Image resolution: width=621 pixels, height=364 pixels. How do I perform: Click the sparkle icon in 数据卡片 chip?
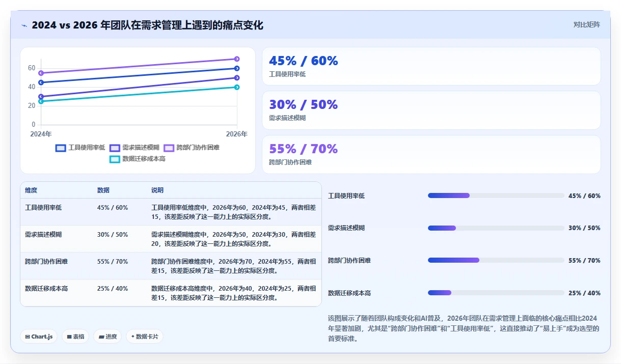point(133,337)
